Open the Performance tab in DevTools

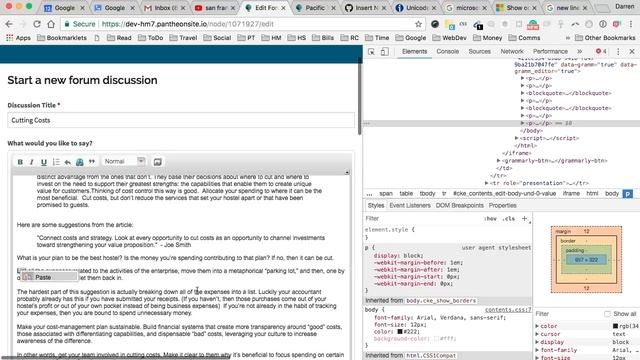550,51
